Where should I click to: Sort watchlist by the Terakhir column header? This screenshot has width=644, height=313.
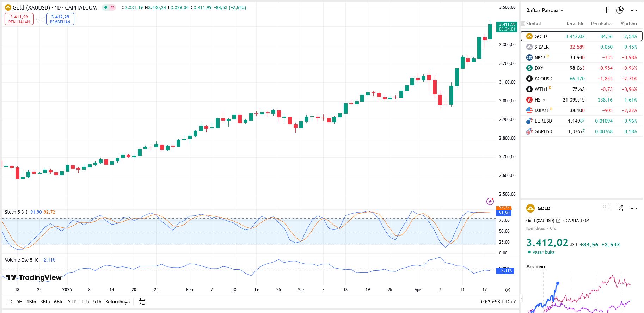point(575,24)
